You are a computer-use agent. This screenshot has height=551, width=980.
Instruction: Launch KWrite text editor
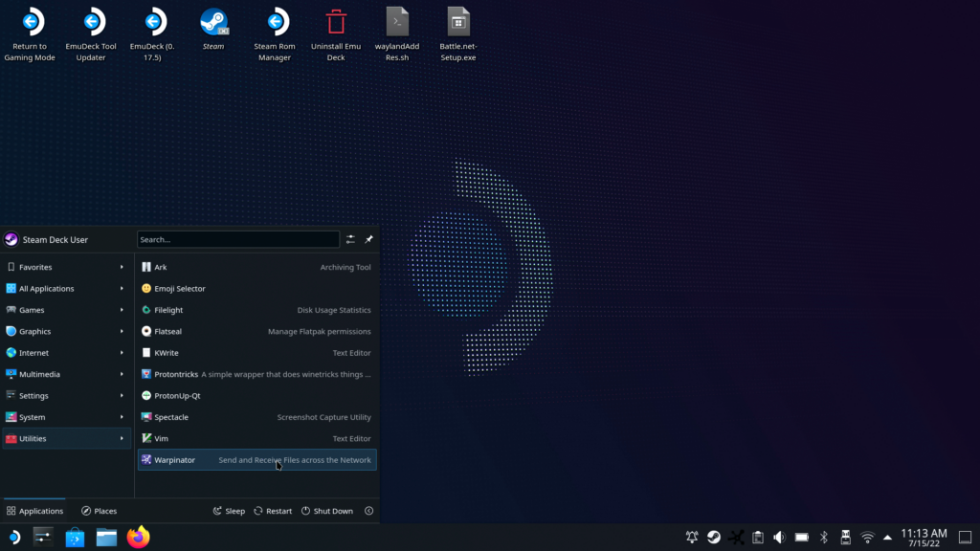(x=256, y=353)
